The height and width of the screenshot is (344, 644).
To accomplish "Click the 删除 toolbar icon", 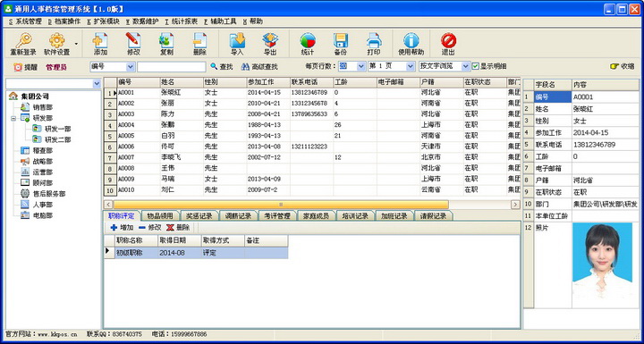I will coord(199,40).
